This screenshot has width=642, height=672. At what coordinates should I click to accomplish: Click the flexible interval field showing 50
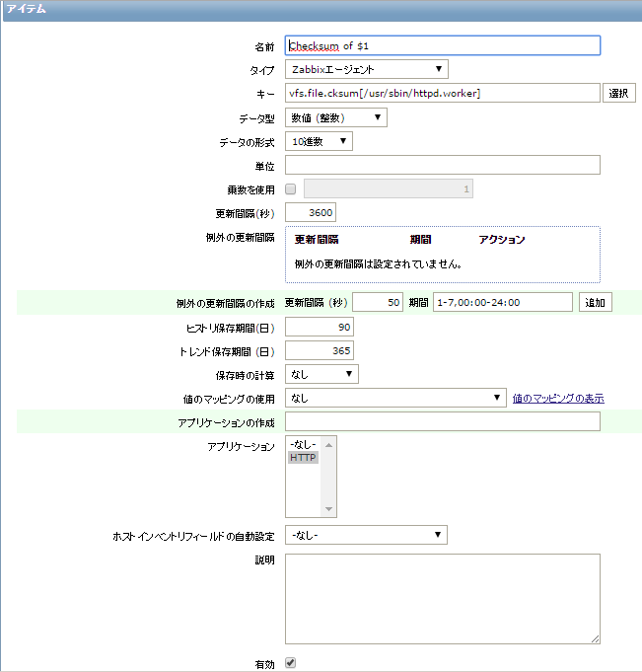[x=378, y=303]
